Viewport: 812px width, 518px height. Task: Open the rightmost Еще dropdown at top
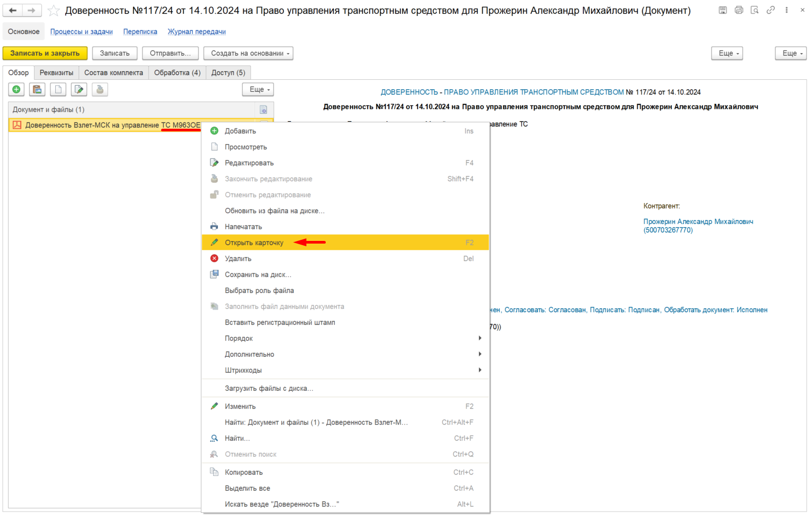tap(791, 53)
